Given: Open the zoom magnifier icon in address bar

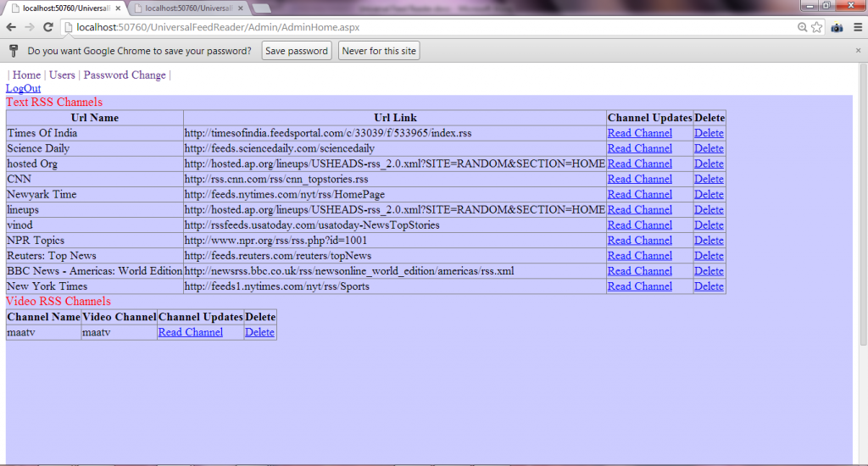Looking at the screenshot, I should tap(802, 27).
